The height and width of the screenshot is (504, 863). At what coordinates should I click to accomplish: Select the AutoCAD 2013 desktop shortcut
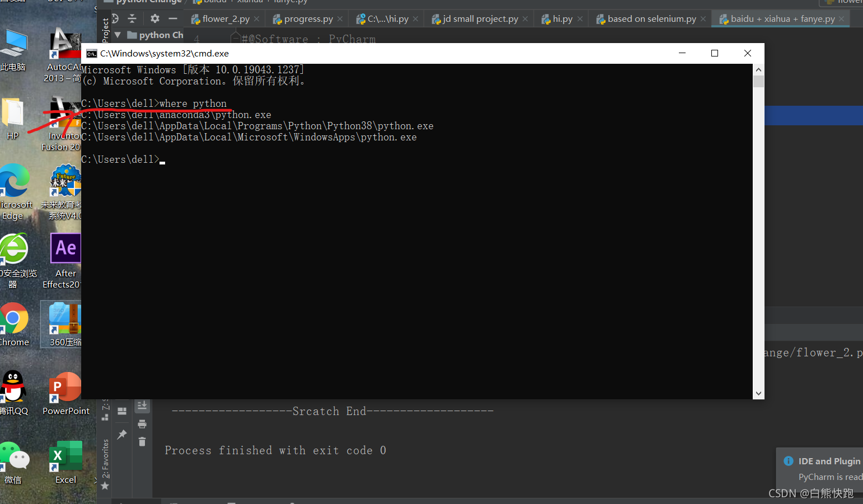[63, 55]
